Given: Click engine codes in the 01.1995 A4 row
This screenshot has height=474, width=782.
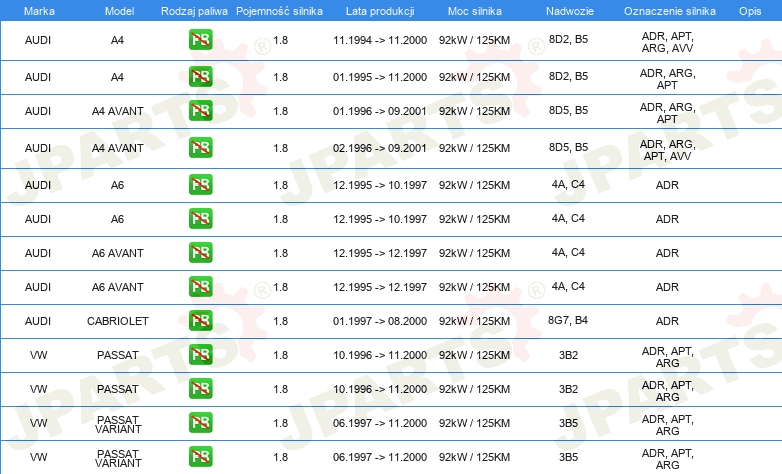Looking at the screenshot, I should pyautogui.click(x=667, y=79).
